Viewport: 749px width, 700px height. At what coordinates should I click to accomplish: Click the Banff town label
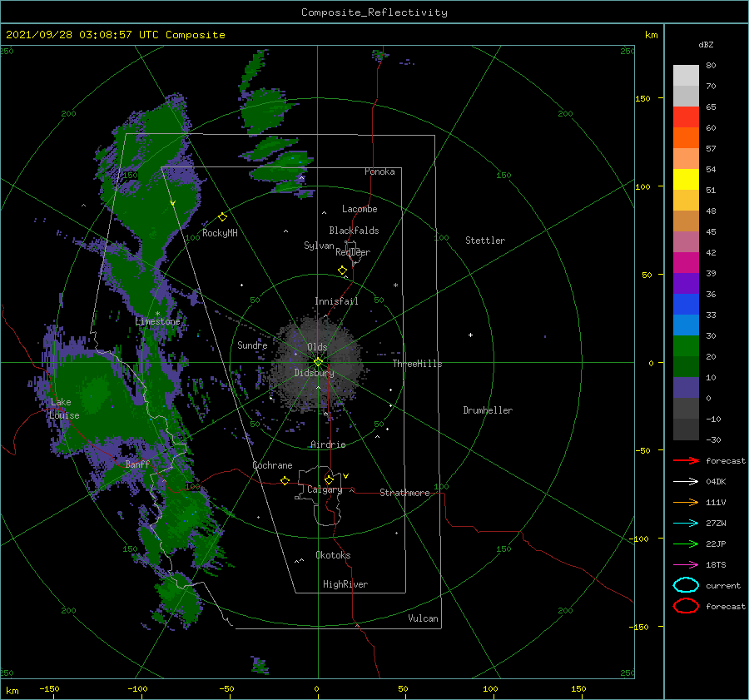tap(137, 464)
